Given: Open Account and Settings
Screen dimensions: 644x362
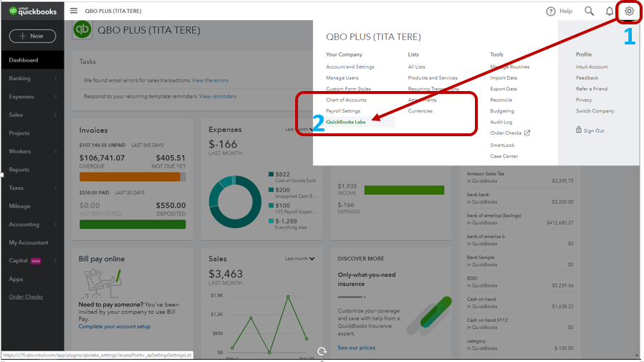Looking at the screenshot, I should pos(350,67).
